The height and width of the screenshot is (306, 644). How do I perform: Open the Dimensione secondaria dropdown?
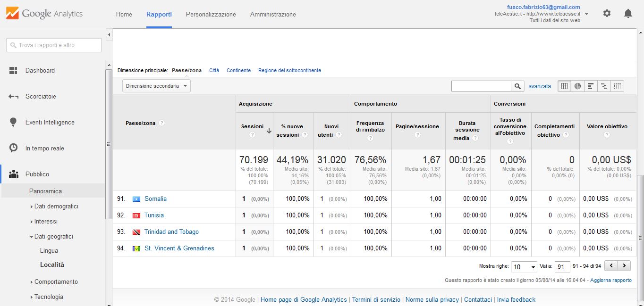pyautogui.click(x=156, y=86)
